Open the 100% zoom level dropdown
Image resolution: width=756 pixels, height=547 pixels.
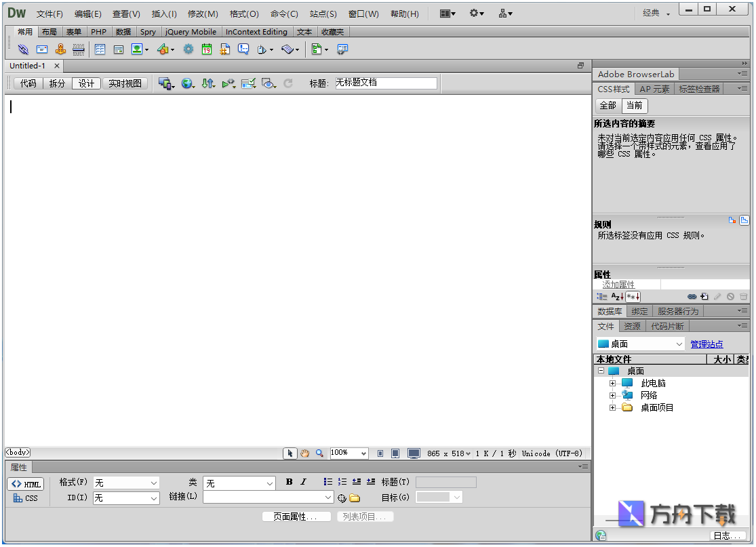coord(349,453)
